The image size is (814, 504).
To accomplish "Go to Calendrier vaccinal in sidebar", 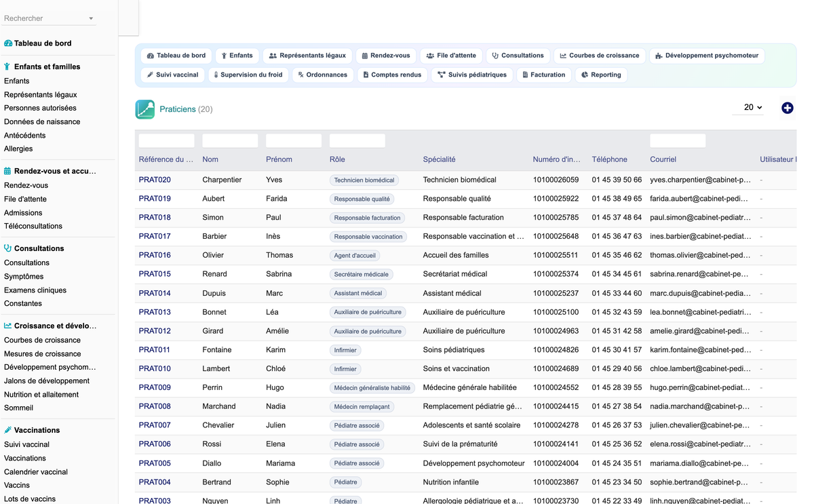I will (x=36, y=472).
